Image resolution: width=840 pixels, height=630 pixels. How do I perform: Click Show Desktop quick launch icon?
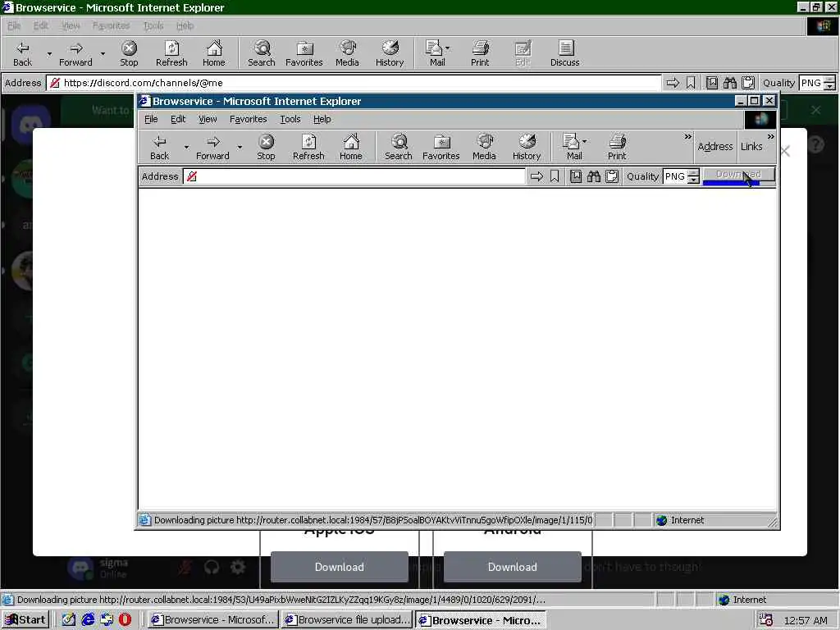click(69, 620)
